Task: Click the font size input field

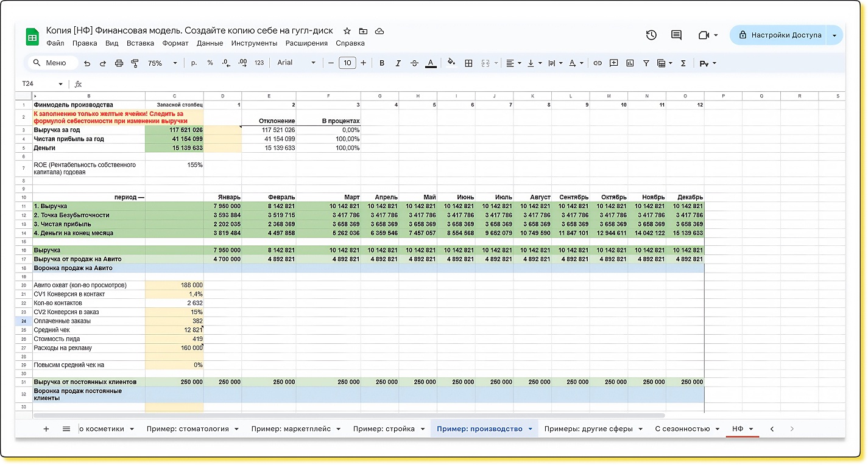Action: coord(347,63)
